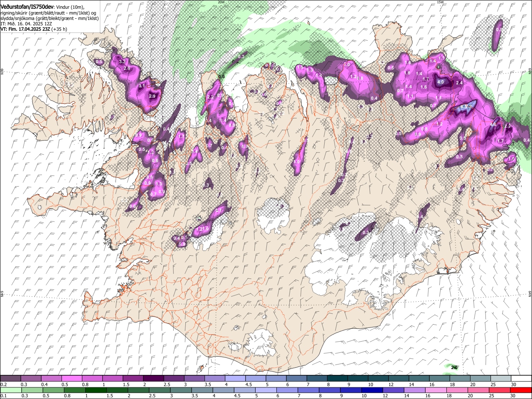This screenshot has width=532, height=399.
Task: Click the '0.1' label in the lower legend row
Action: [3, 396]
